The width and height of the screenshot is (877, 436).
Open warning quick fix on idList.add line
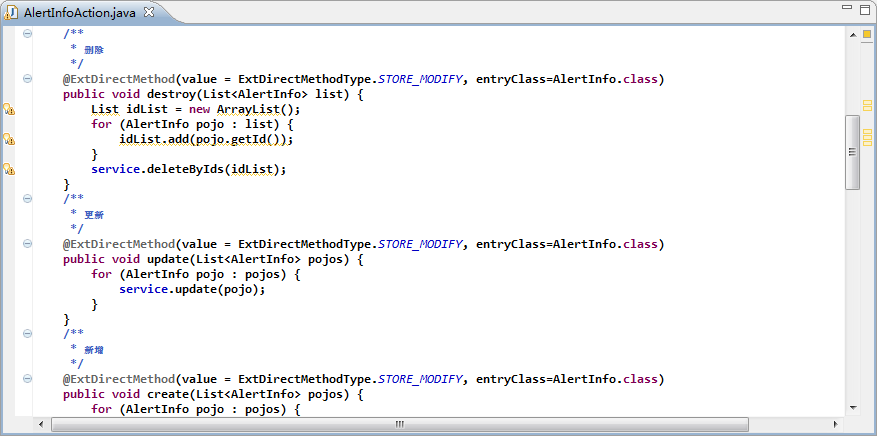coord(9,139)
